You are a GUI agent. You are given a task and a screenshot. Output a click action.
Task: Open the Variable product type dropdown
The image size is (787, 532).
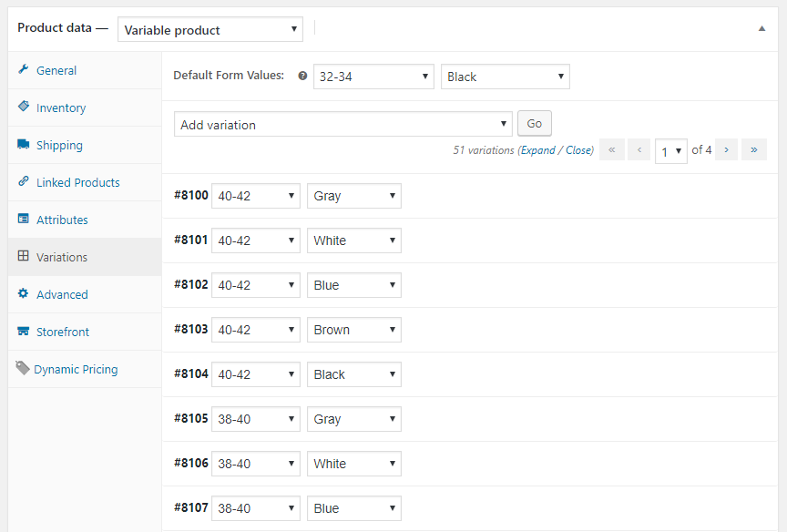(210, 30)
